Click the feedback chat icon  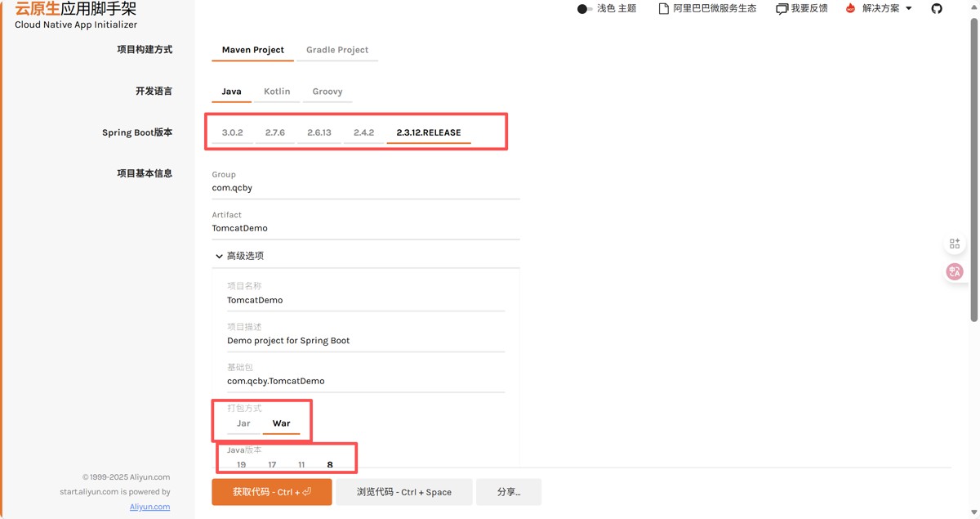782,8
